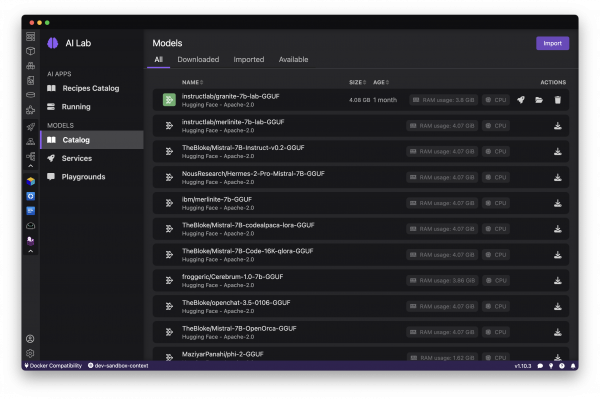The height and width of the screenshot is (399, 600).
Task: Open settings gear in left sidebar
Action: [30, 353]
